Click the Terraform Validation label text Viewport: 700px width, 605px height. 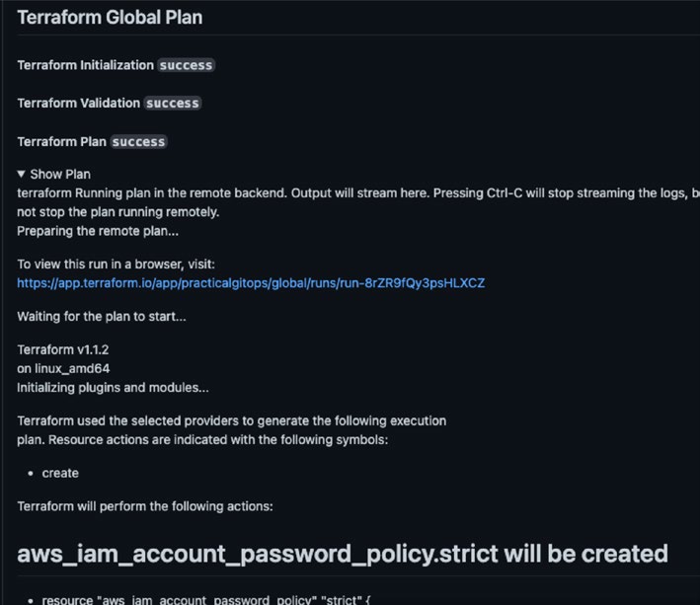click(x=79, y=104)
